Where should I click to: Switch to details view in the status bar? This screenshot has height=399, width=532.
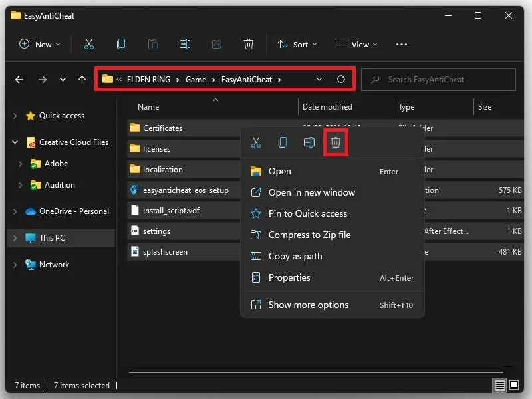[499, 386]
